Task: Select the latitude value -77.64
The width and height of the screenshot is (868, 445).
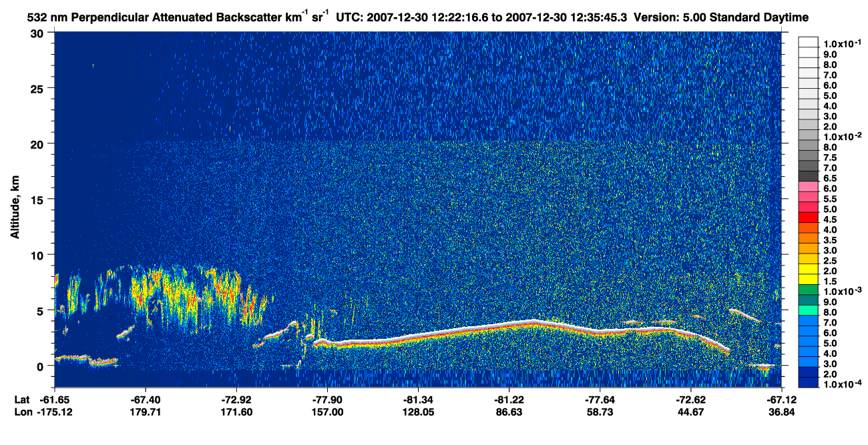Action: coord(600,400)
